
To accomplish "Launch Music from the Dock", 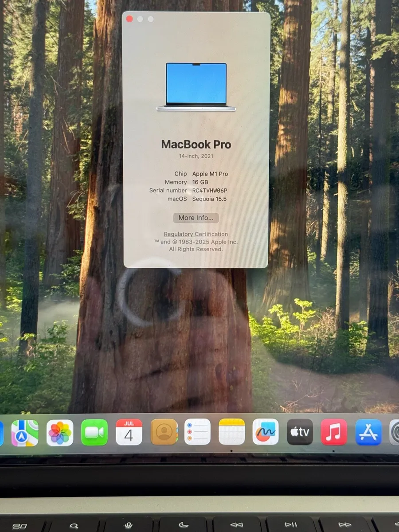I will click(x=334, y=432).
